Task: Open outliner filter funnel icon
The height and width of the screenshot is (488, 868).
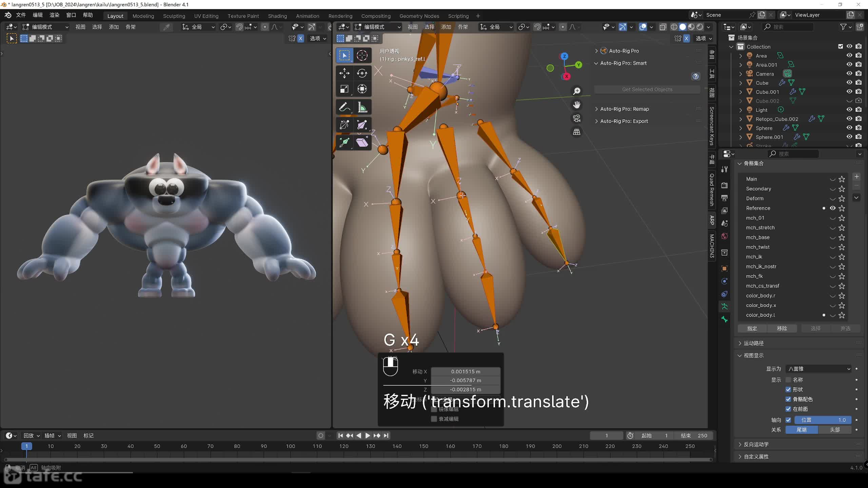Action: (843, 27)
